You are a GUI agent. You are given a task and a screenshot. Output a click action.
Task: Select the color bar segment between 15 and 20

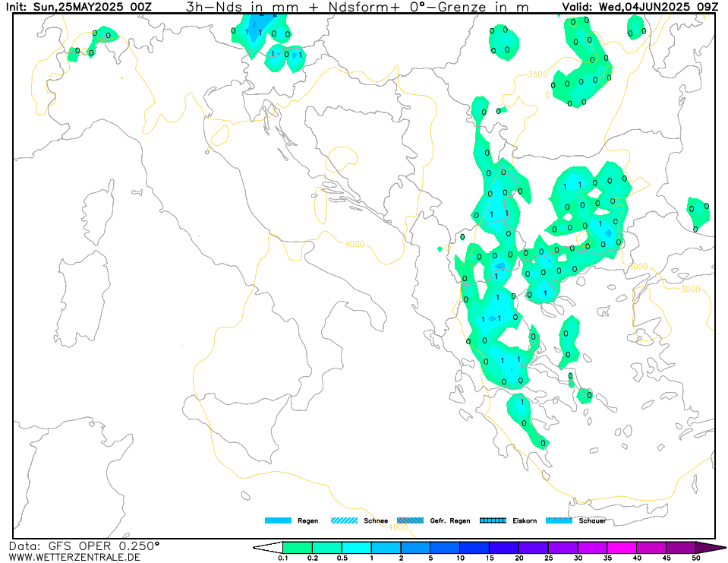pyautogui.click(x=504, y=548)
